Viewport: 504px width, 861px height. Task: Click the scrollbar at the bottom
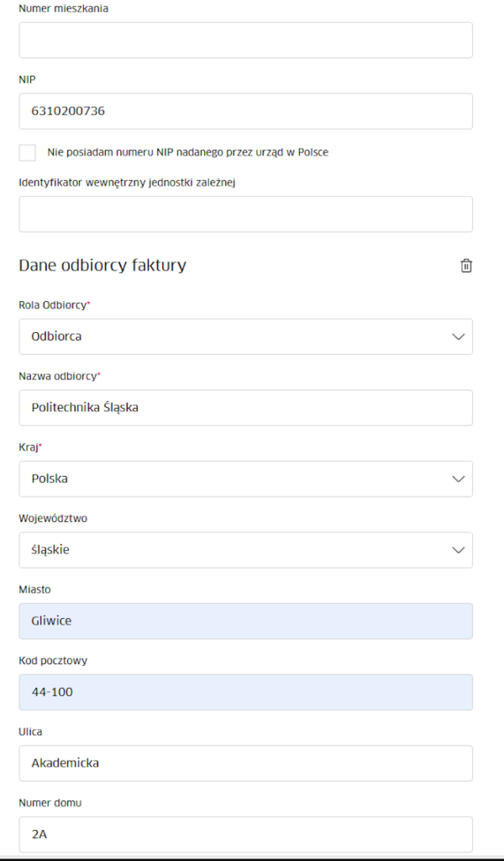point(252,857)
